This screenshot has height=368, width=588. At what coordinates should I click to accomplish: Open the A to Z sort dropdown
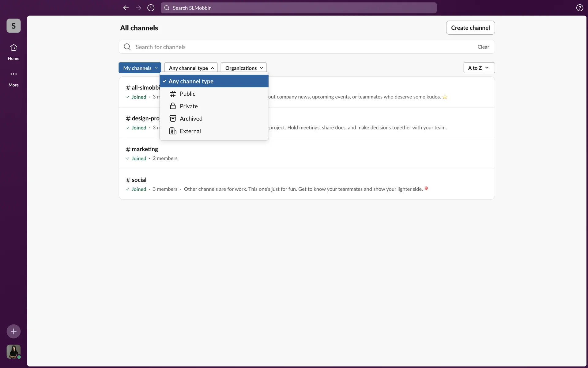[x=479, y=68]
